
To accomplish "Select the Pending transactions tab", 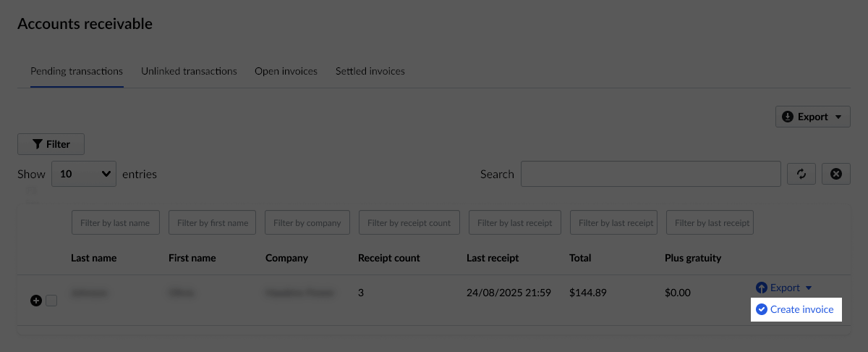I will point(77,71).
